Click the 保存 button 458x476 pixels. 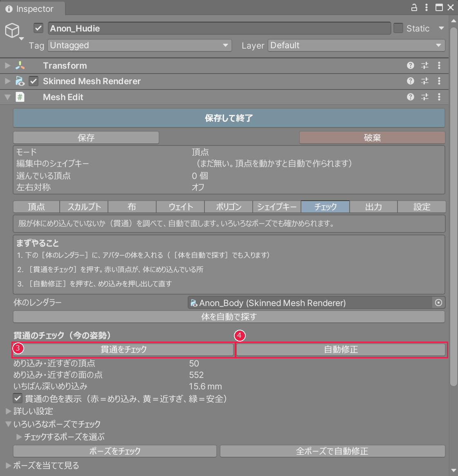click(86, 138)
